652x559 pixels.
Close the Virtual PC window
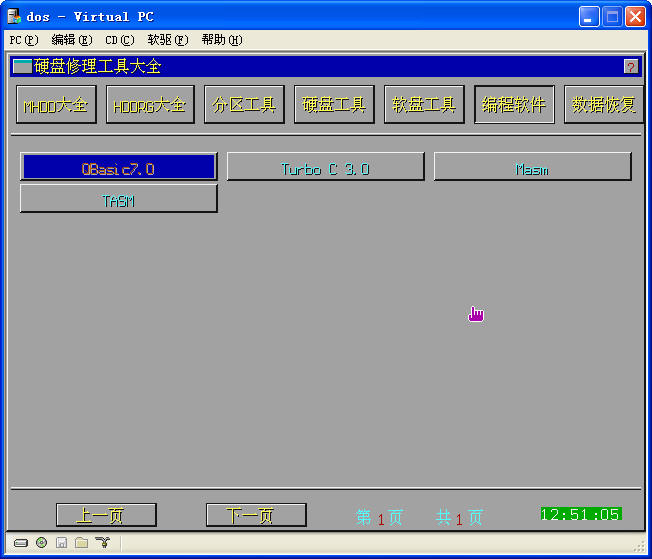click(635, 17)
